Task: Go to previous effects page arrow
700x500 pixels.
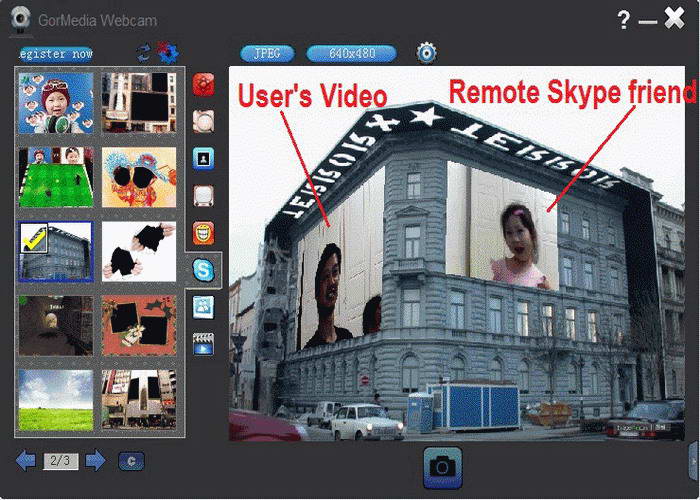Action: (x=26, y=461)
